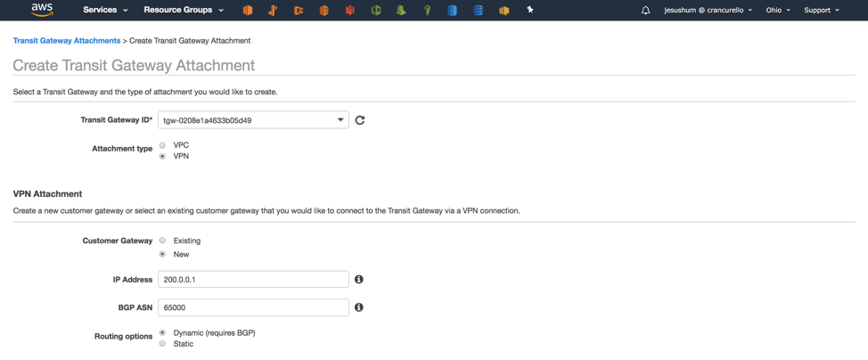Click the Customer Gateway label

(118, 241)
